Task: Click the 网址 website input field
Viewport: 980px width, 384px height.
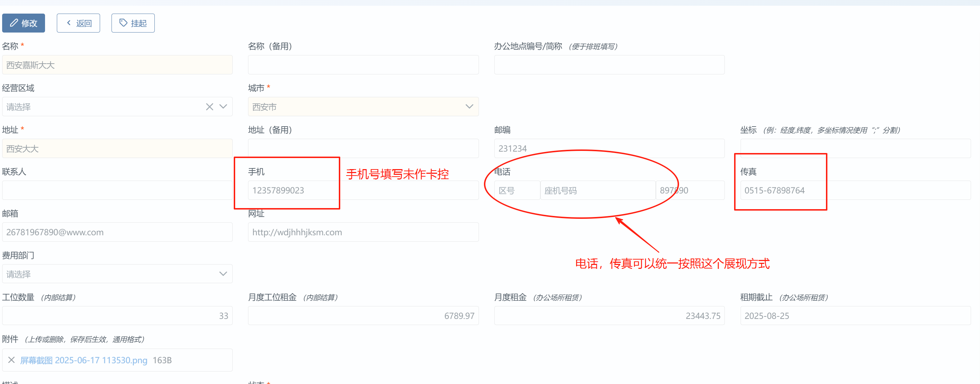Action: pyautogui.click(x=363, y=232)
